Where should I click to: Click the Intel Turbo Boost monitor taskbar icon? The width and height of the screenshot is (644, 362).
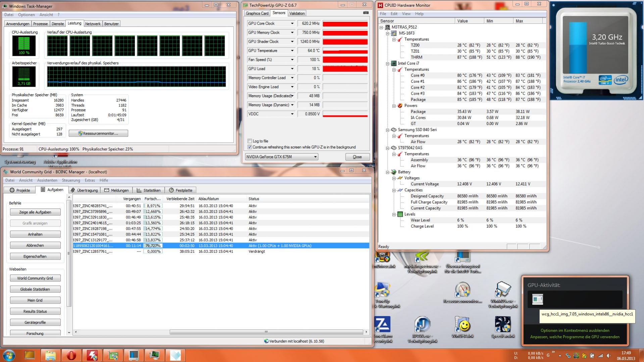pos(134,355)
